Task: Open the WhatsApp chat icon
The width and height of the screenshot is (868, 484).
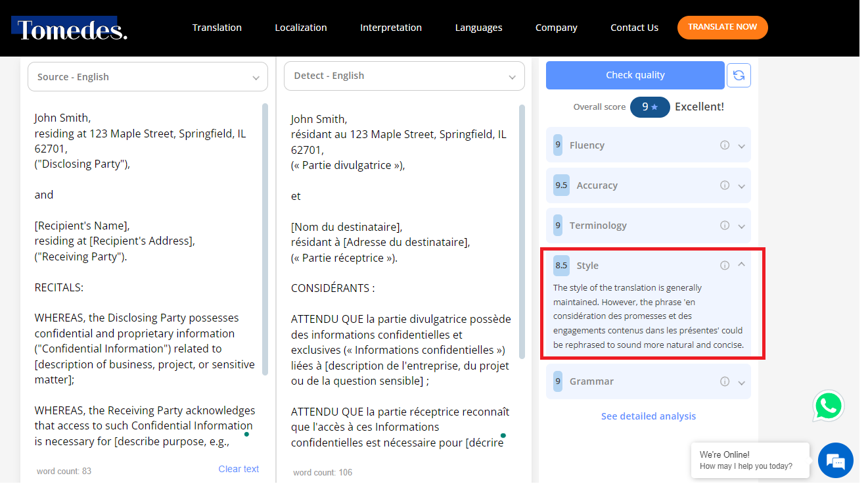Action: point(828,406)
